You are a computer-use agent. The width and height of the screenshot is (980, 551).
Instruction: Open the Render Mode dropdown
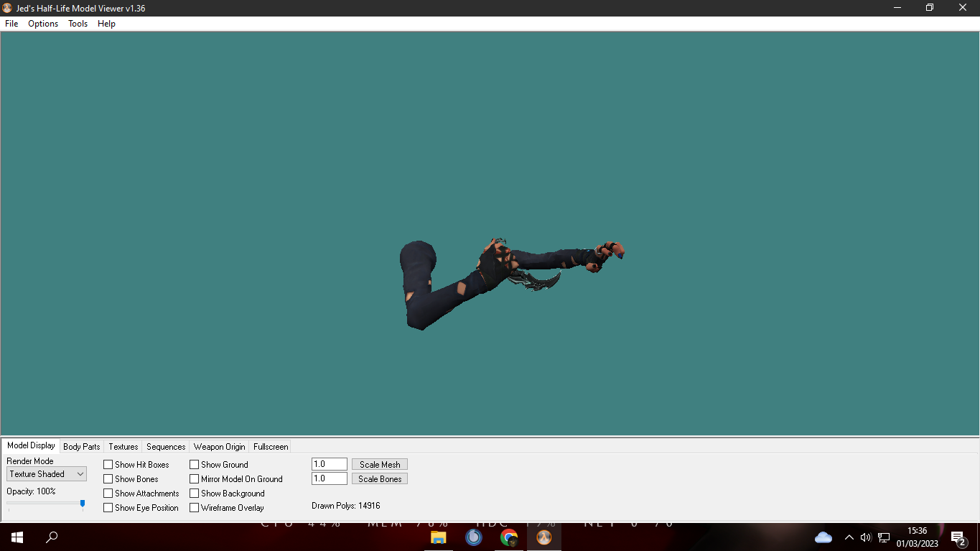tap(47, 474)
